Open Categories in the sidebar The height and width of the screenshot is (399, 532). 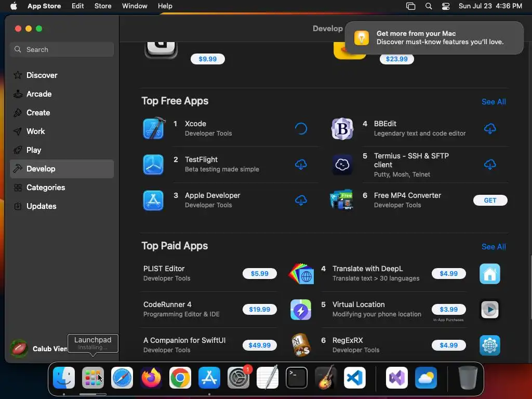pyautogui.click(x=62, y=187)
